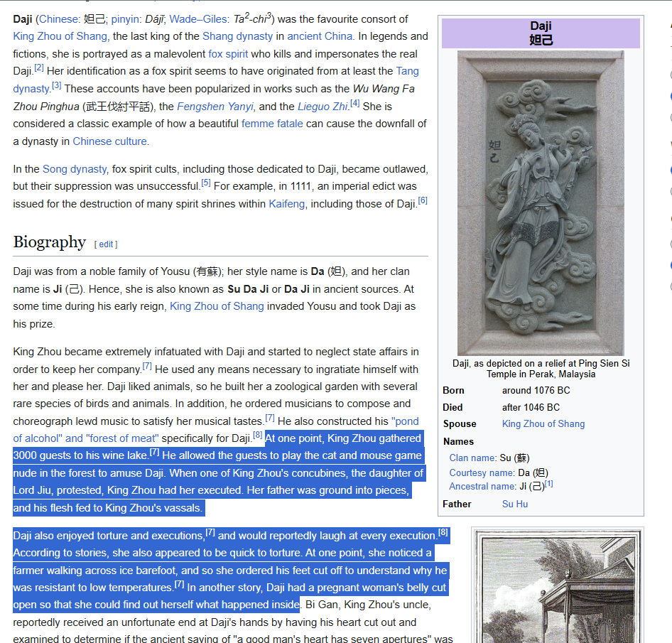The image size is (672, 643).
Task: Click the Biography heading
Action: [49, 242]
